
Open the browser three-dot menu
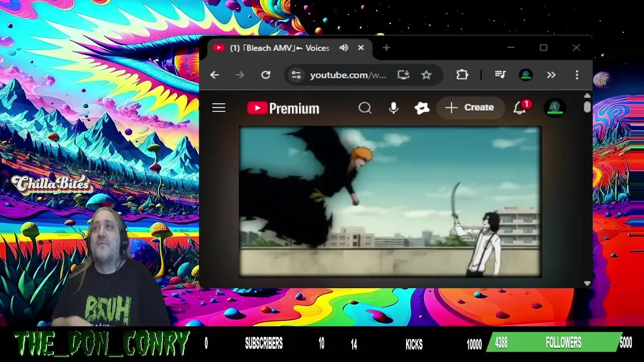tap(577, 75)
